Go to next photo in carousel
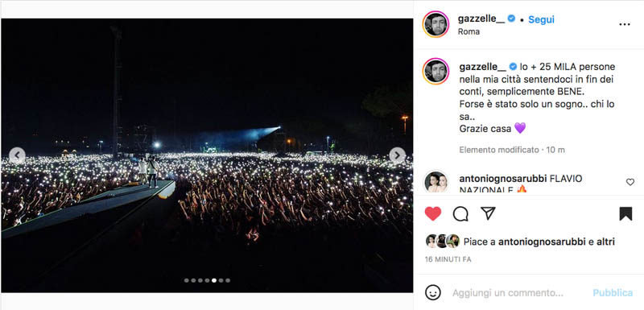Viewport: 644px width, 310px height. [397, 155]
